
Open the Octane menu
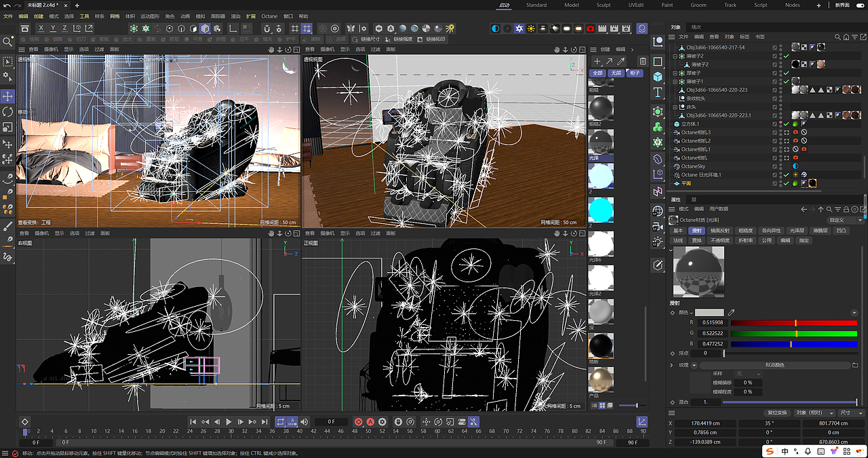(x=269, y=16)
